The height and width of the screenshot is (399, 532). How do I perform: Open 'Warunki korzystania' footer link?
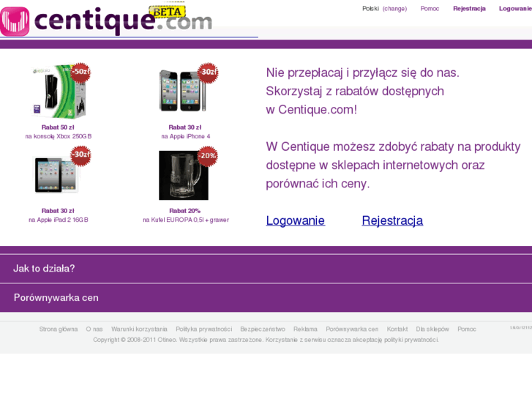point(139,329)
